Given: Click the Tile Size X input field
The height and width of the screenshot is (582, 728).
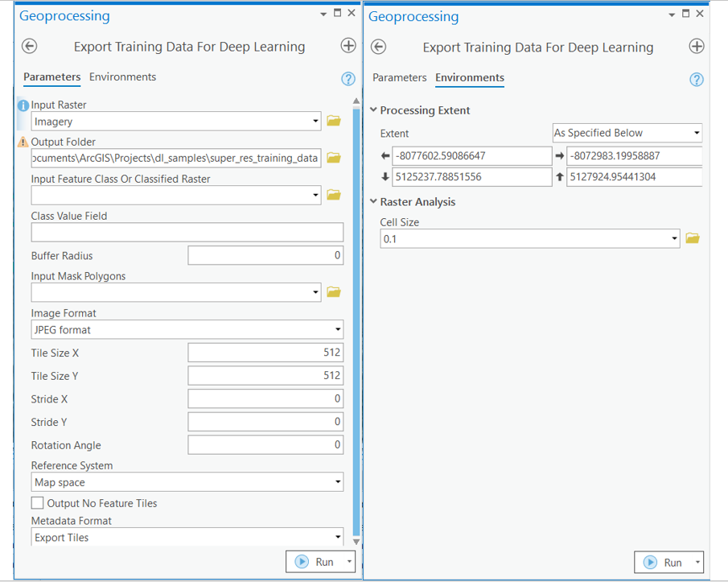Looking at the screenshot, I should click(265, 353).
